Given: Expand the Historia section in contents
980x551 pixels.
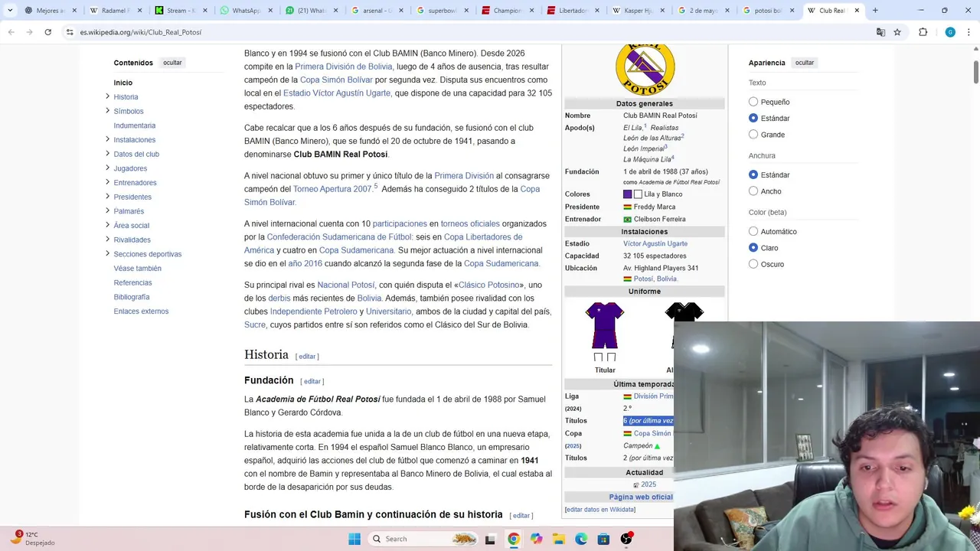Looking at the screenshot, I should tap(107, 96).
